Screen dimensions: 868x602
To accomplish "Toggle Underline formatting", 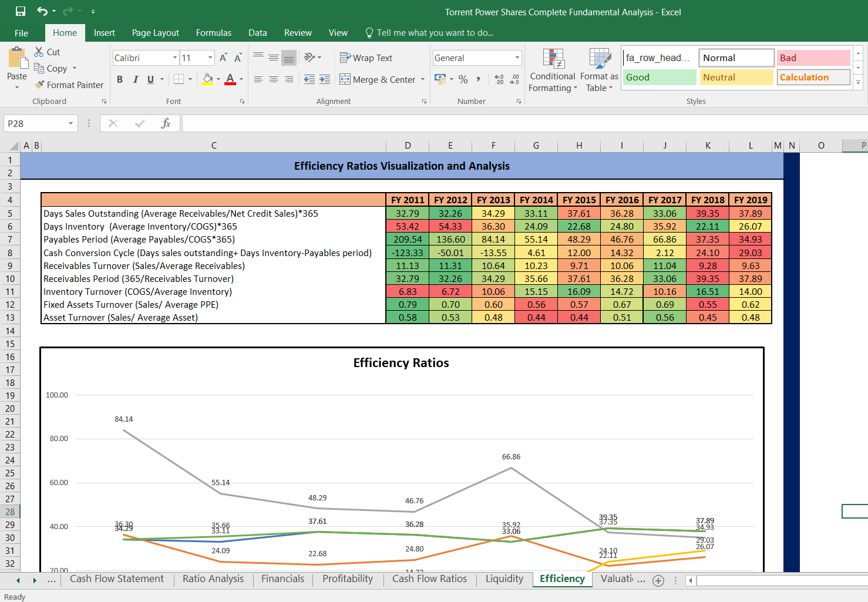I will click(x=150, y=79).
